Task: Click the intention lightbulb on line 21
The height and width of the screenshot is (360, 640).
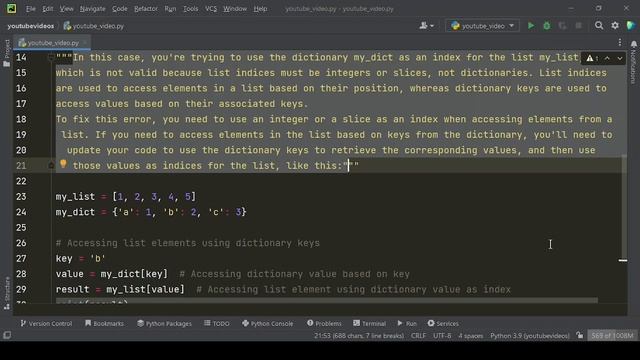Action: (63, 164)
